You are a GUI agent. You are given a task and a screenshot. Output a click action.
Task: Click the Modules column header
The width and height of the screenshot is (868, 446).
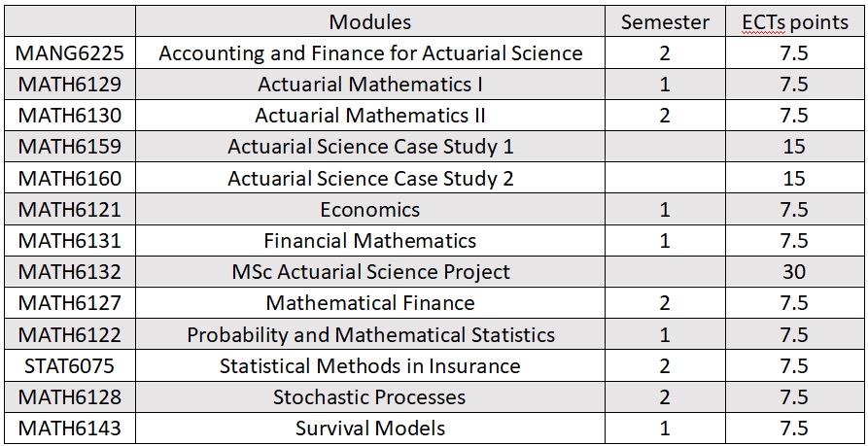click(x=369, y=21)
